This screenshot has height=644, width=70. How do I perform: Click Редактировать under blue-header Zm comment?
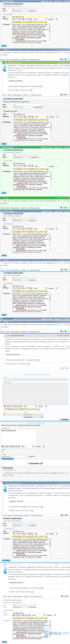(18, 515)
